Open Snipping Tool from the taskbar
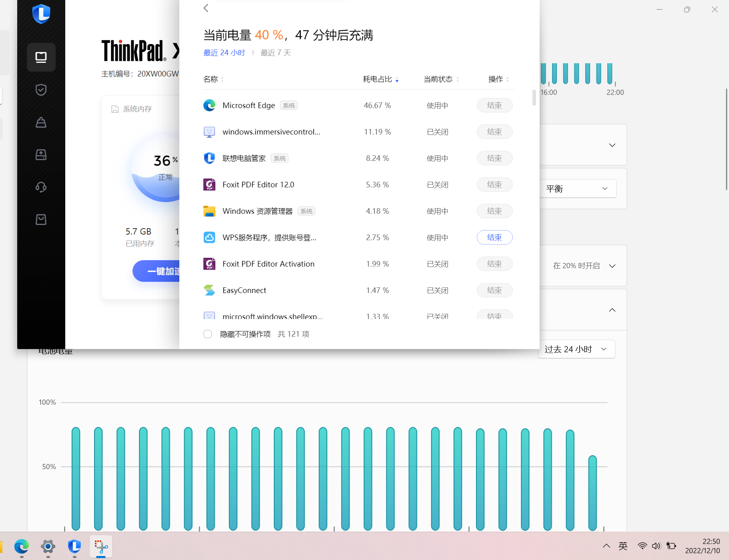Image resolution: width=729 pixels, height=560 pixels. (101, 546)
